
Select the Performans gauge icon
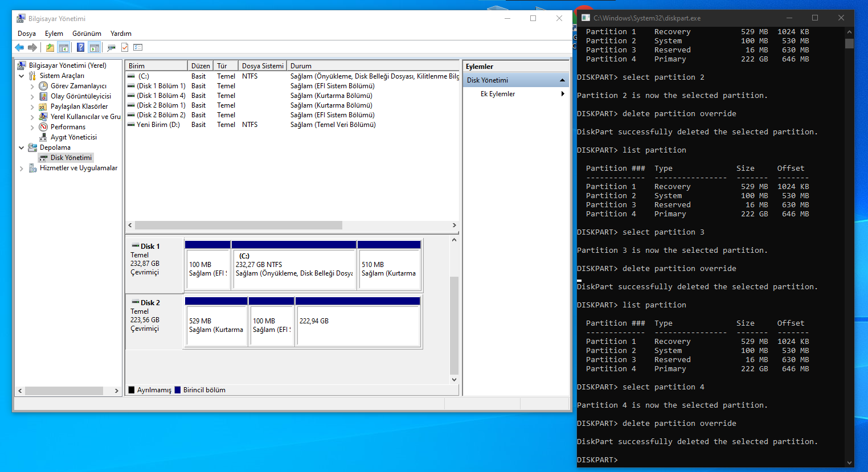tap(43, 127)
